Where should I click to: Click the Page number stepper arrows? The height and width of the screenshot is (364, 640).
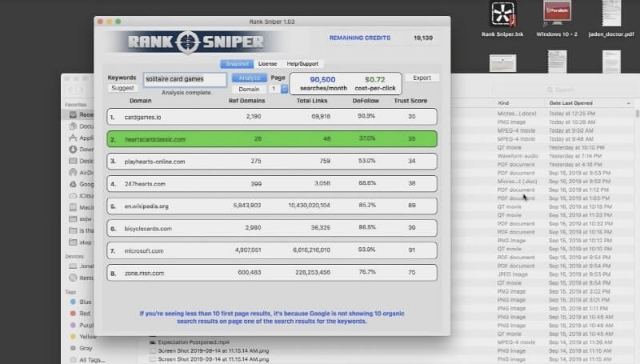(x=284, y=89)
